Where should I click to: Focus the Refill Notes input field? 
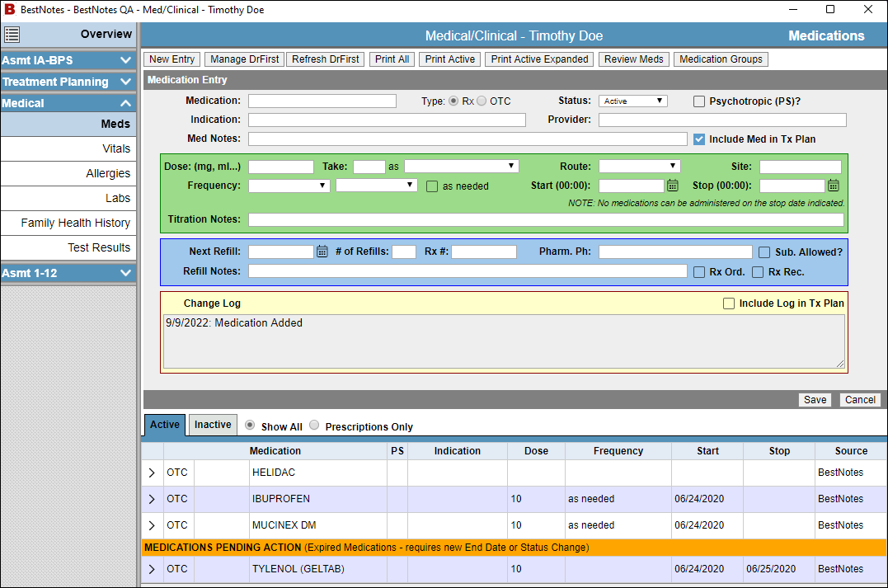(x=467, y=271)
